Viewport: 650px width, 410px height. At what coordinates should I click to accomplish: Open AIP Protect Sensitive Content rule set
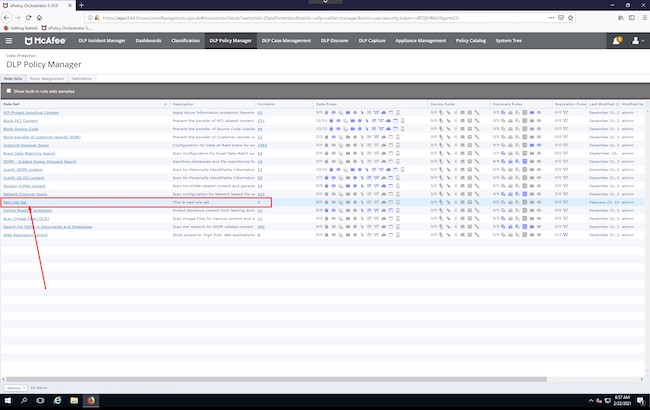[x=31, y=112]
